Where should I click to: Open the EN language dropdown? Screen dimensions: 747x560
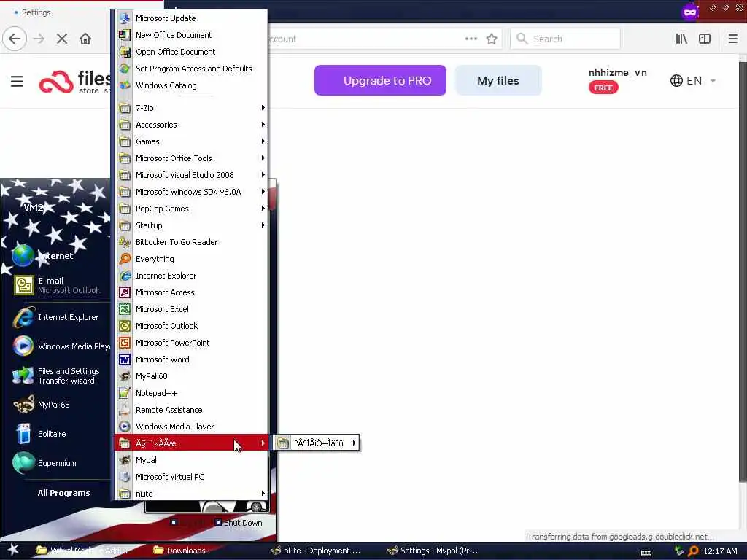(693, 80)
